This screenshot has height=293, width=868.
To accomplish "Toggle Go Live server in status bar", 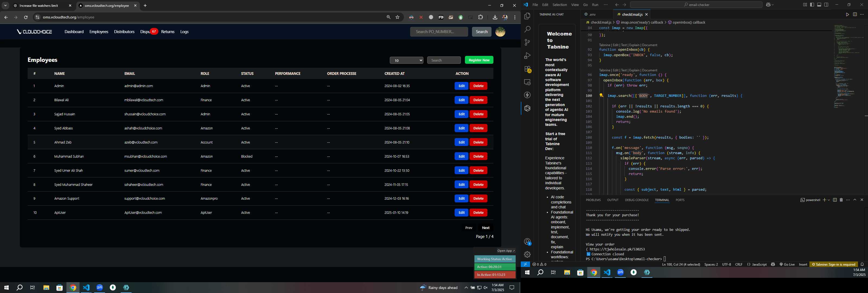I will tap(787, 264).
